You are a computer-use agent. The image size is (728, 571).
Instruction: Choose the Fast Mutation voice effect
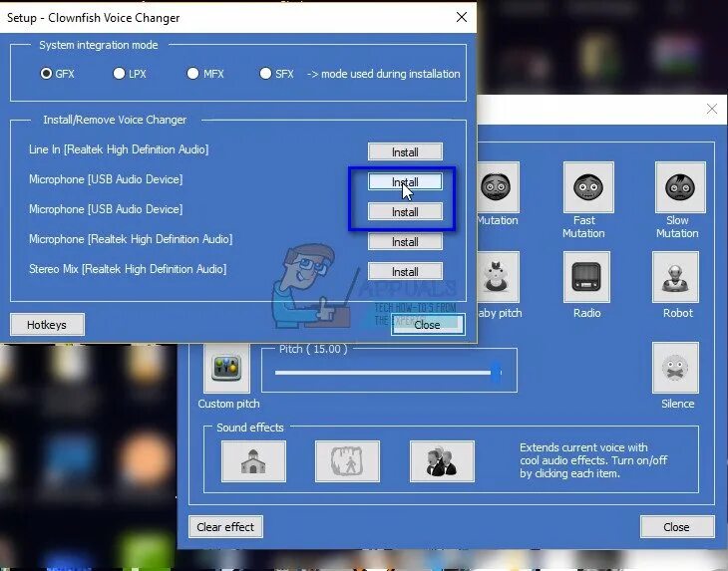588,187
